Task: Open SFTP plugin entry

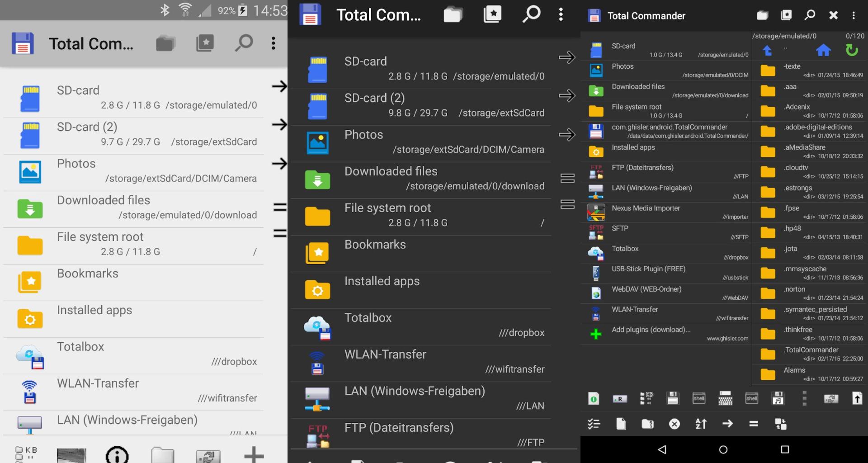Action: (x=667, y=232)
